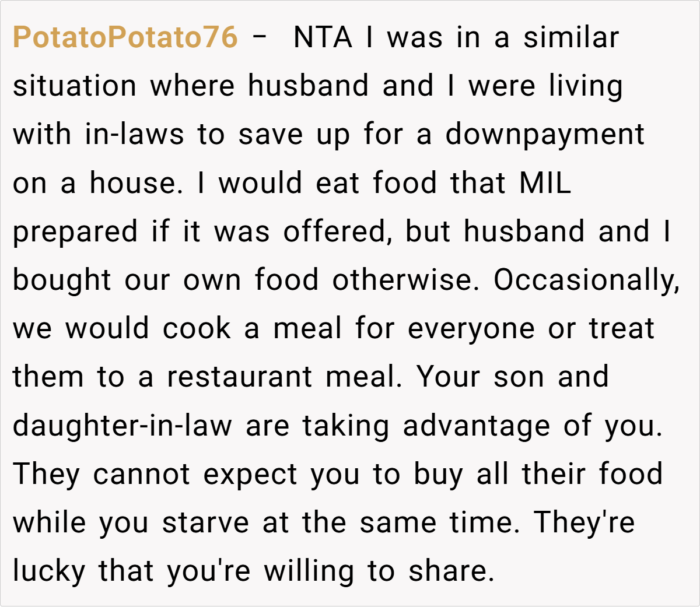Place cursor on the word "lucky"

pyautogui.click(x=49, y=571)
